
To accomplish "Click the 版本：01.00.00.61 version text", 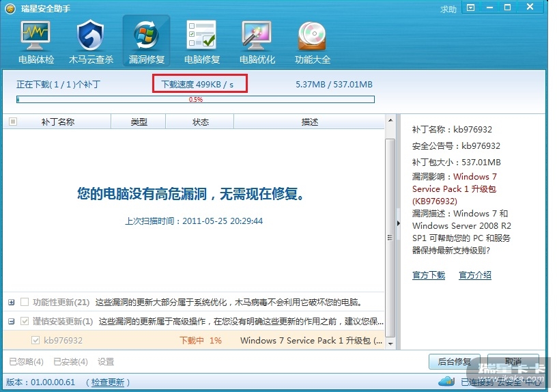I will point(40,382).
